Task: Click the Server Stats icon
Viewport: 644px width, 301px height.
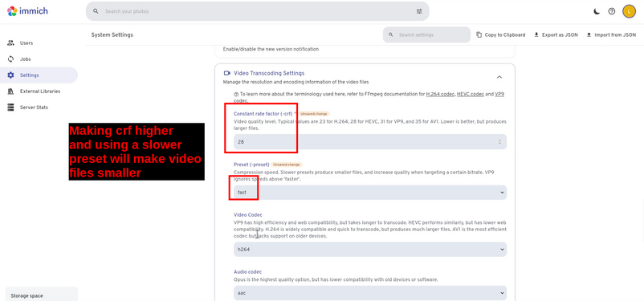Action: click(11, 108)
